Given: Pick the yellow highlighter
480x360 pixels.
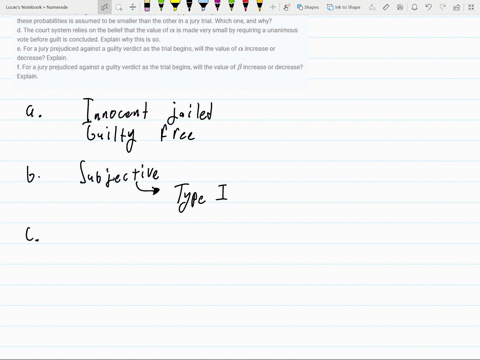Looking at the screenshot, I should point(175,6).
